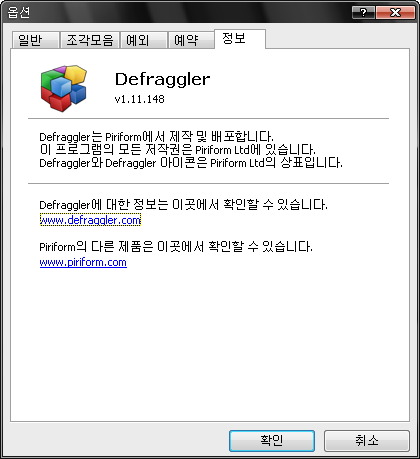The height and width of the screenshot is (459, 420).
Task: Click the Defraggler product name heading
Action: pyautogui.click(x=162, y=80)
